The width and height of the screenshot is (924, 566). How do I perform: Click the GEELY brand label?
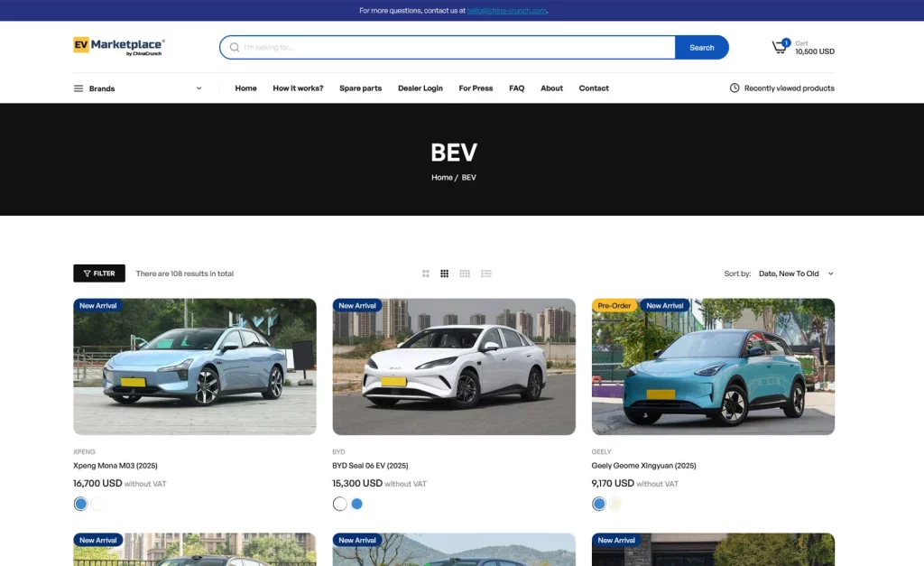point(602,452)
